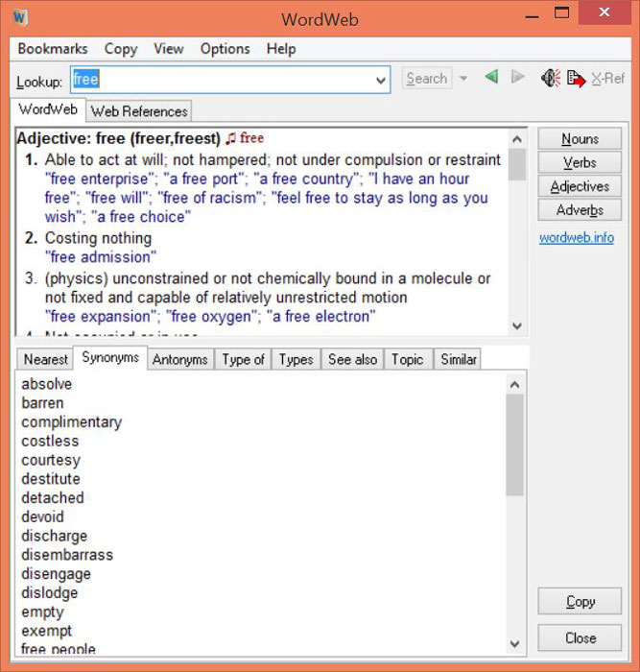Minimize the WordWeb window
Screen dimensions: 640x672
tap(532, 17)
